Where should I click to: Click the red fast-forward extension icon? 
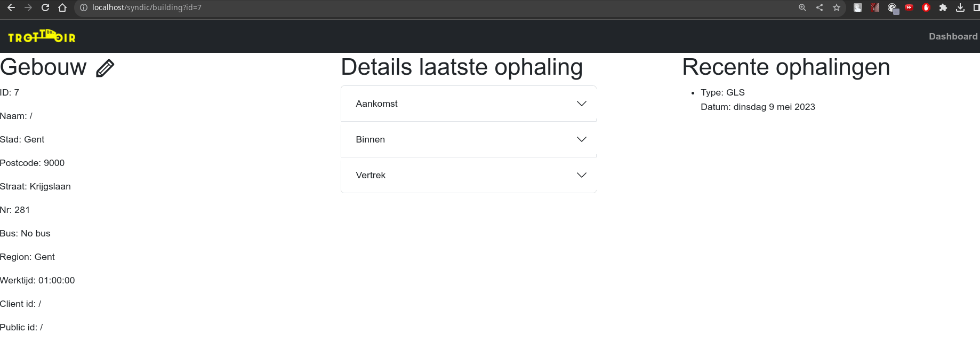point(909,7)
